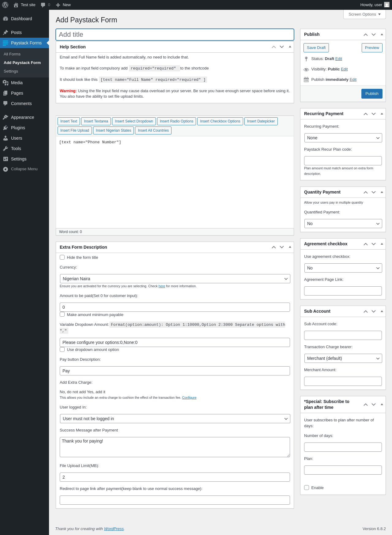The height and width of the screenshot is (535, 392).
Task: Expand Screen Options
Action: (364, 14)
